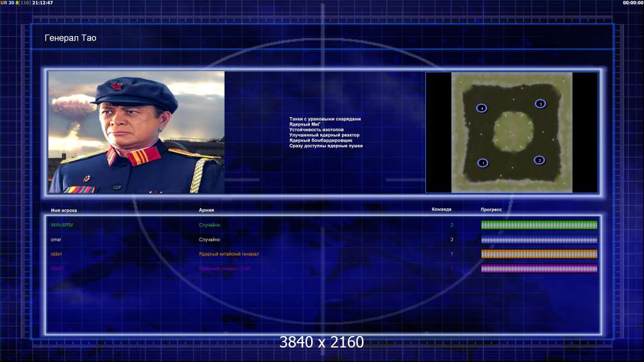
Task: Click start position marker 3 on the map
Action: (x=541, y=104)
